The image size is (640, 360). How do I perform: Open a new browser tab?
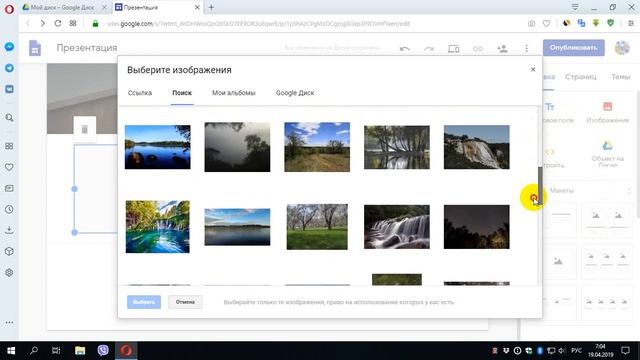[211, 7]
